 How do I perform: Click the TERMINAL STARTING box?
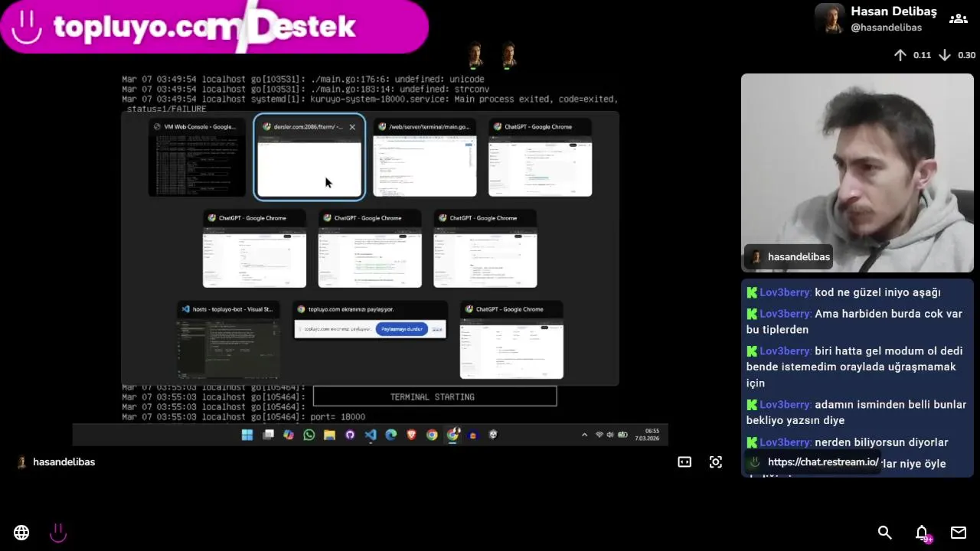[434, 396]
